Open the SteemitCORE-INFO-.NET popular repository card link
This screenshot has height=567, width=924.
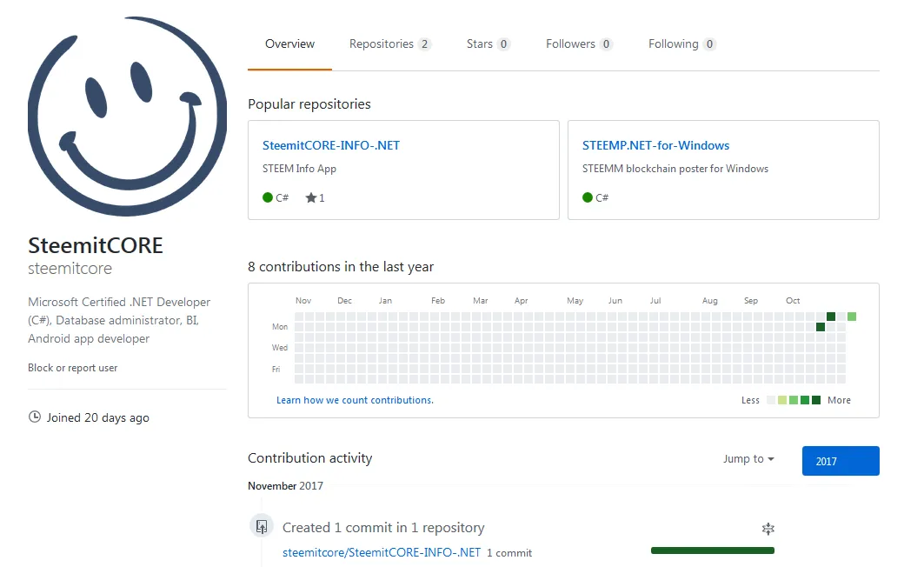tap(331, 145)
